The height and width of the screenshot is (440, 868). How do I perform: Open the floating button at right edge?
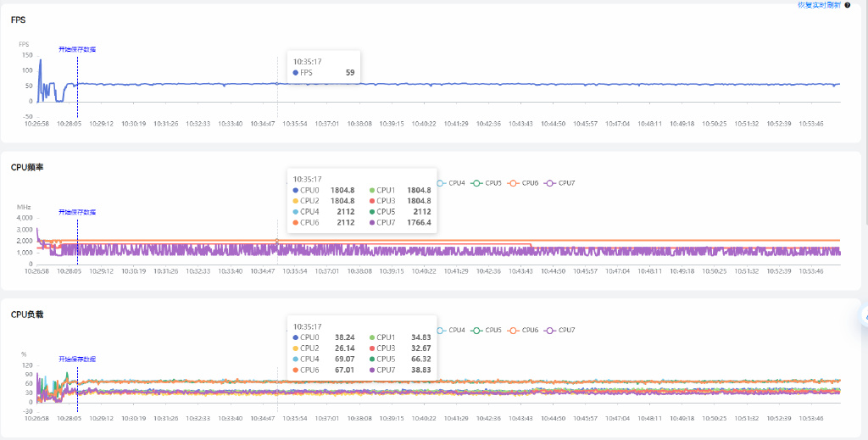click(864, 316)
